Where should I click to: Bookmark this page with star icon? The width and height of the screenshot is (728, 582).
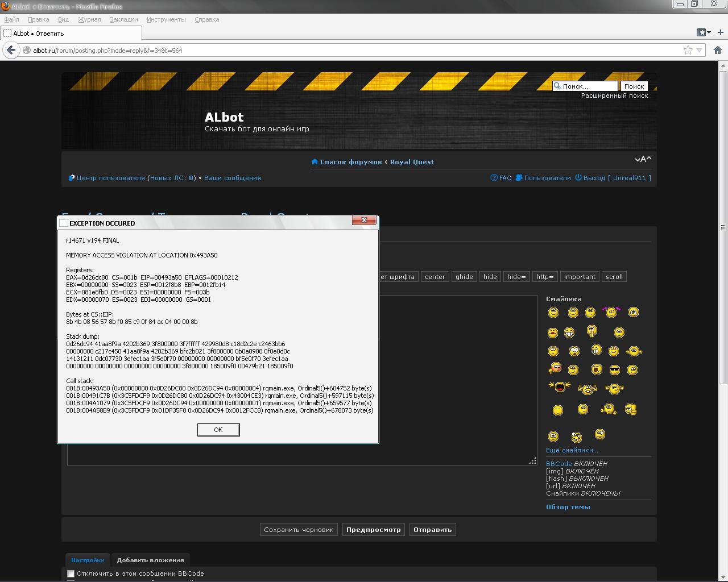[x=688, y=50]
